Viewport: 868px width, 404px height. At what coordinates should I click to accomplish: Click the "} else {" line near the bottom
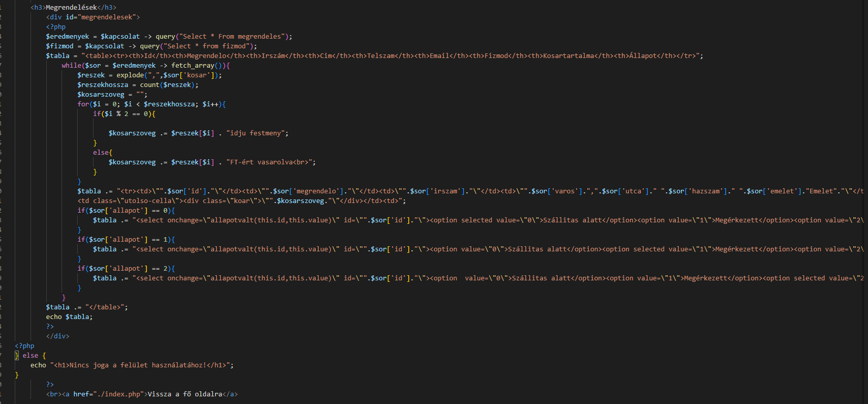click(x=31, y=356)
